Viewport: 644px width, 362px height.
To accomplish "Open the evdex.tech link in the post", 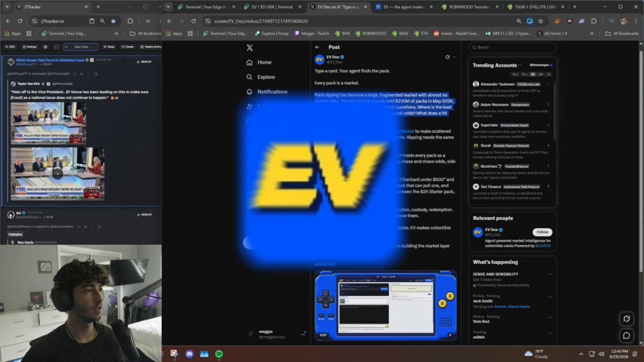I will [x=325, y=264].
